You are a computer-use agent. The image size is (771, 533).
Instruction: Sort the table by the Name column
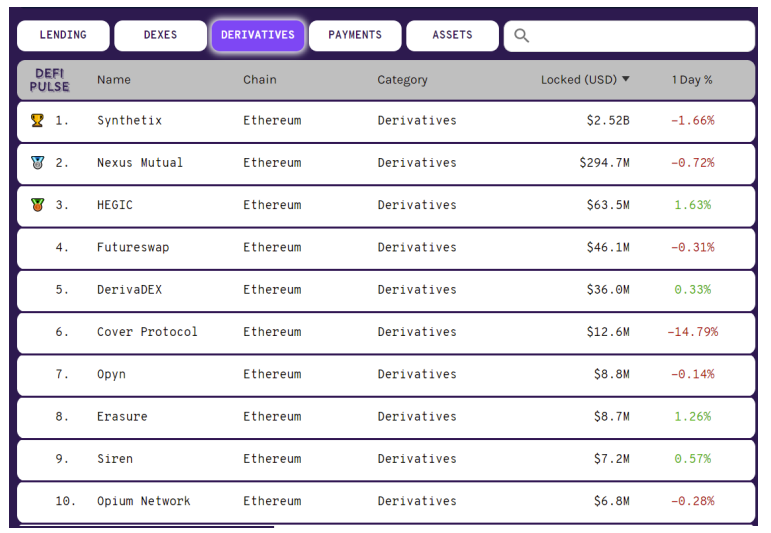point(114,80)
